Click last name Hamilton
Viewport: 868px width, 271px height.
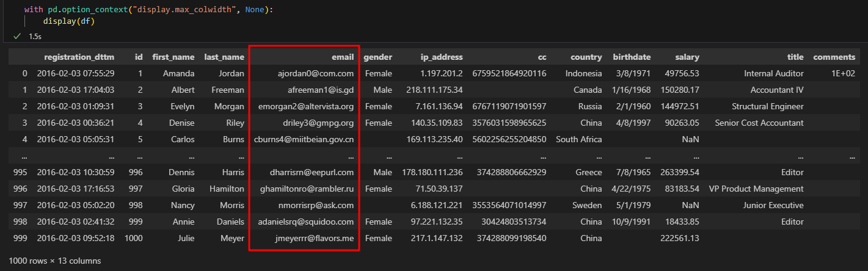tap(226, 189)
